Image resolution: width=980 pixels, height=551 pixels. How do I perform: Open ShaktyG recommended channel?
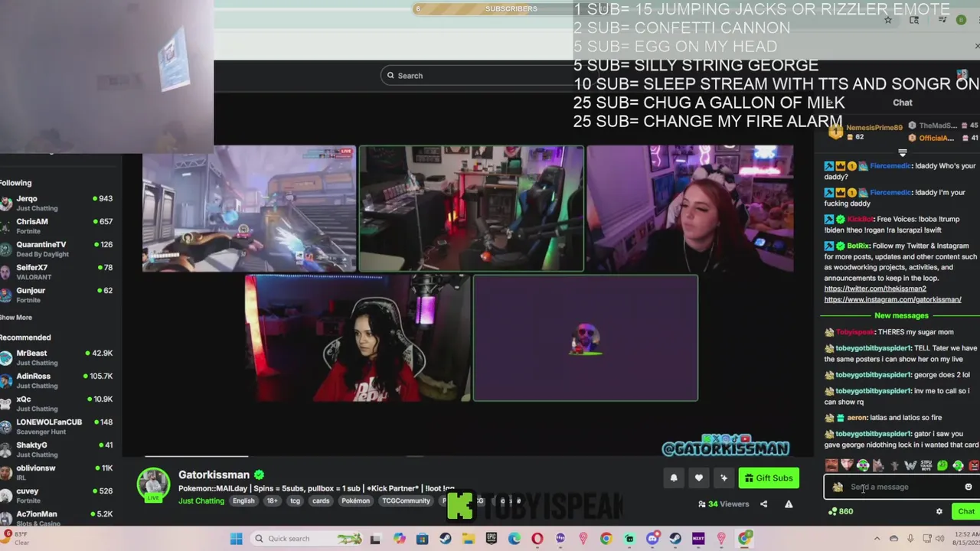tap(57, 449)
